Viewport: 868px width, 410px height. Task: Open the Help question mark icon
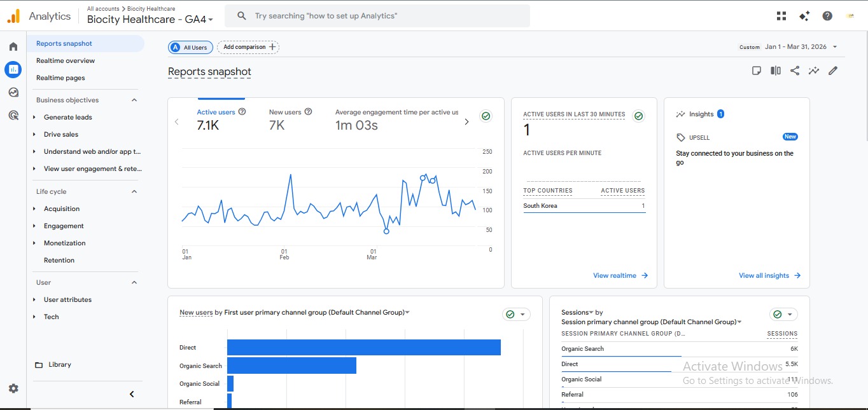[x=827, y=16]
